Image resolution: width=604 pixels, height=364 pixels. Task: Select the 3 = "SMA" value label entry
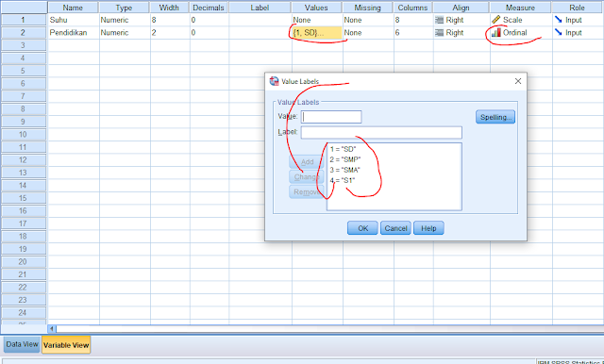[x=344, y=170]
